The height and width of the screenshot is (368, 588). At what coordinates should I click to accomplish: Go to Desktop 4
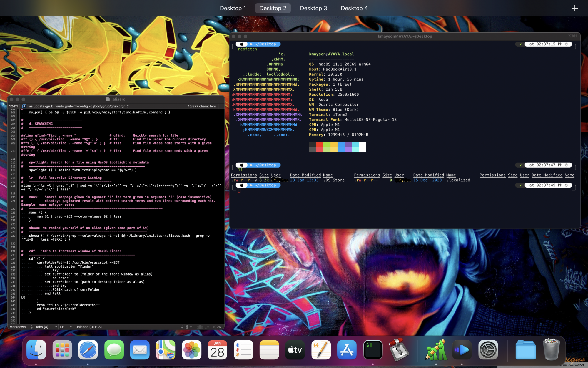pos(354,8)
